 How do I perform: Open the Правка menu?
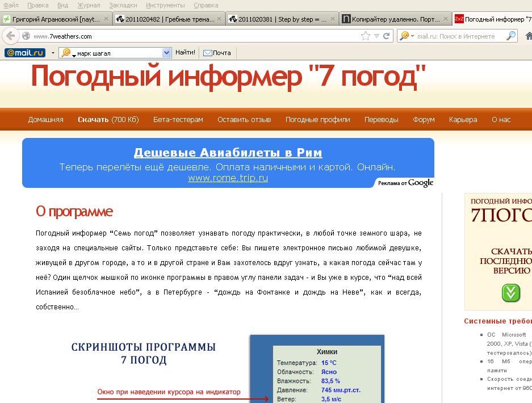coord(37,5)
